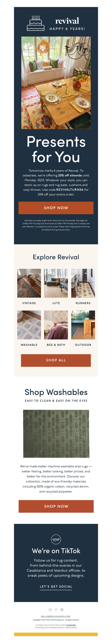Click the revival logo text
112x644 pixels.
tap(67, 20)
